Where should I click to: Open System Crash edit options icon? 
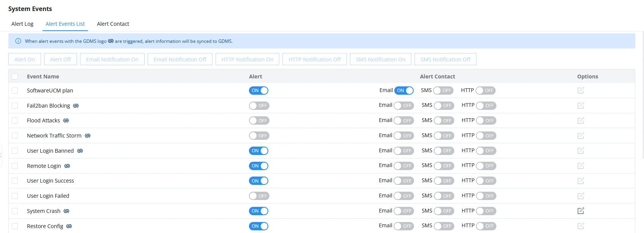click(581, 211)
